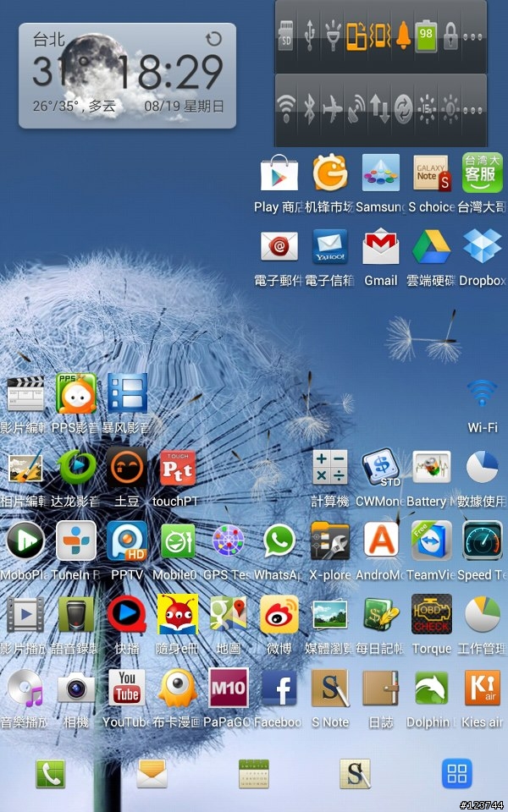Open the 工作管理 task manager
The height and width of the screenshot is (812, 508).
pos(482,614)
